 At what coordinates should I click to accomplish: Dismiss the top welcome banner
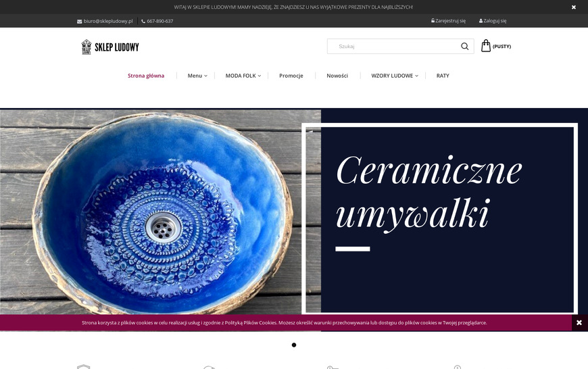point(573,7)
